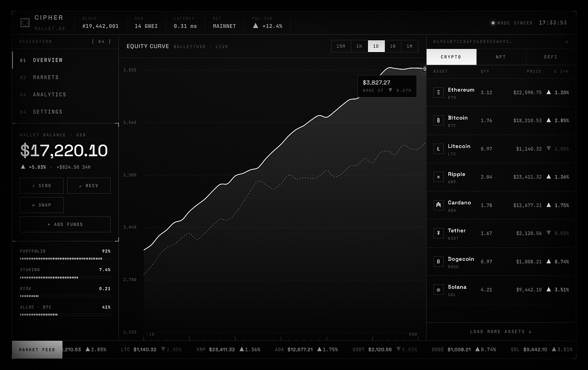Click the $3,827.27 chart tooltip
This screenshot has width=588, height=370.
tap(387, 86)
